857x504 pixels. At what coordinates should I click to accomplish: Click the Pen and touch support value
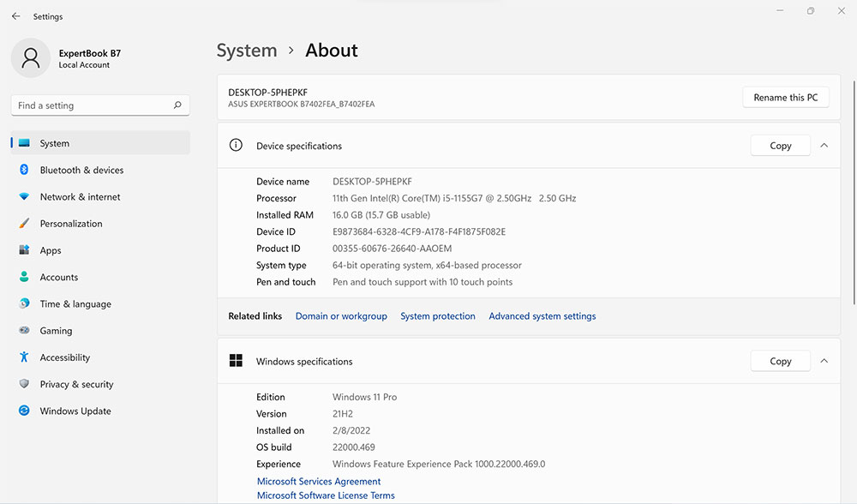click(x=423, y=282)
